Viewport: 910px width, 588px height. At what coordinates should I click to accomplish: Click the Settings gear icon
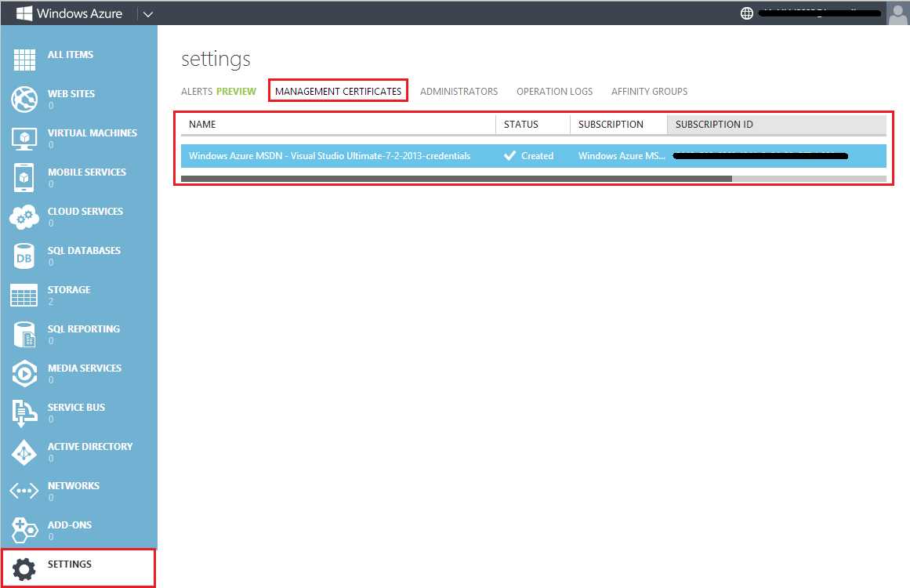pyautogui.click(x=24, y=569)
